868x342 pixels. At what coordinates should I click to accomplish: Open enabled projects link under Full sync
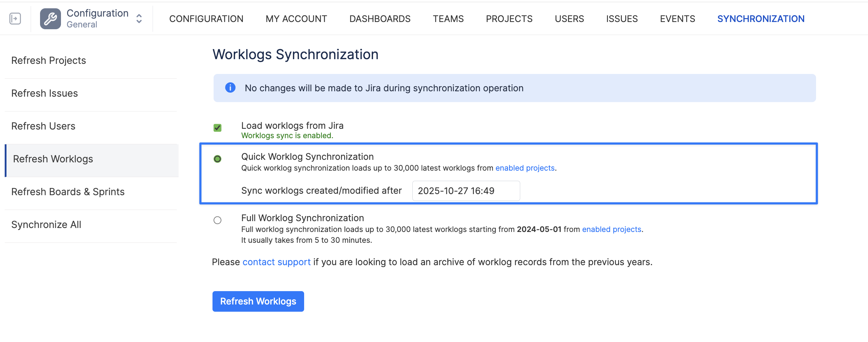click(611, 229)
